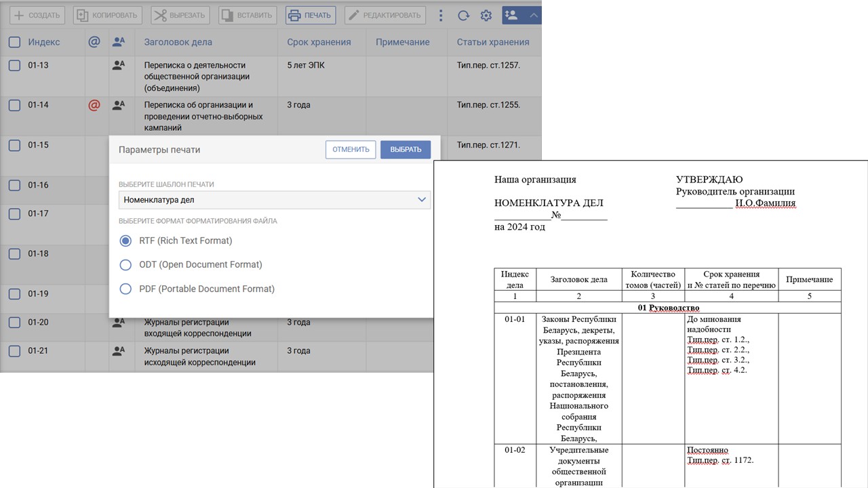This screenshot has height=488, width=868.
Task: Open settings via the gear icon
Action: pos(486,16)
